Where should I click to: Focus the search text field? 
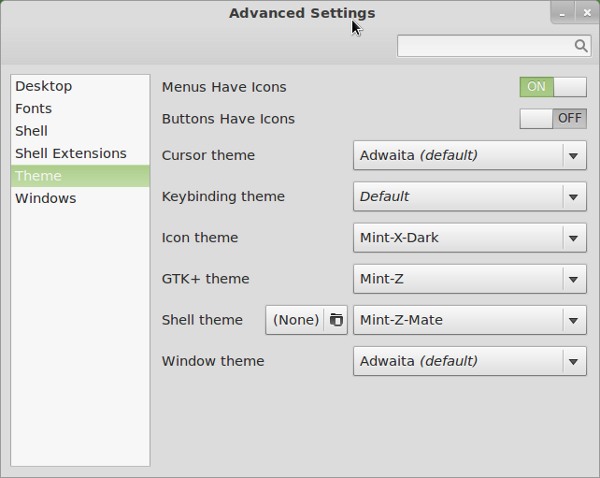pos(485,46)
